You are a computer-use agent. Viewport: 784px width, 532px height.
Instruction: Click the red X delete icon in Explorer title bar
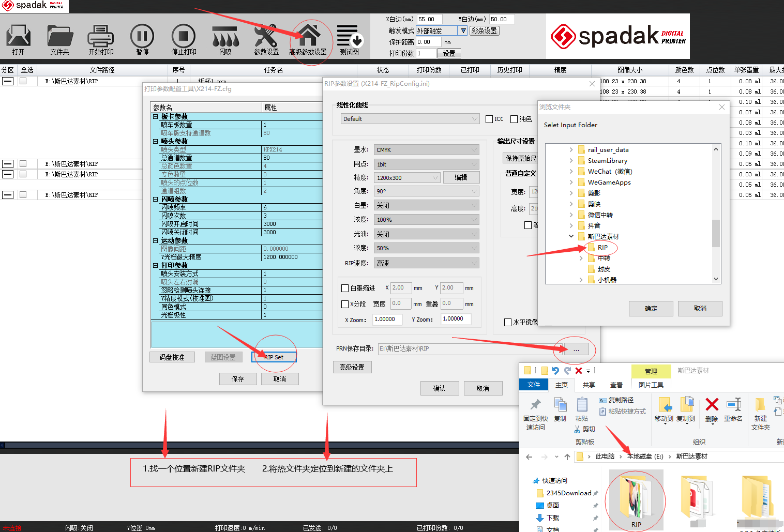click(x=579, y=370)
